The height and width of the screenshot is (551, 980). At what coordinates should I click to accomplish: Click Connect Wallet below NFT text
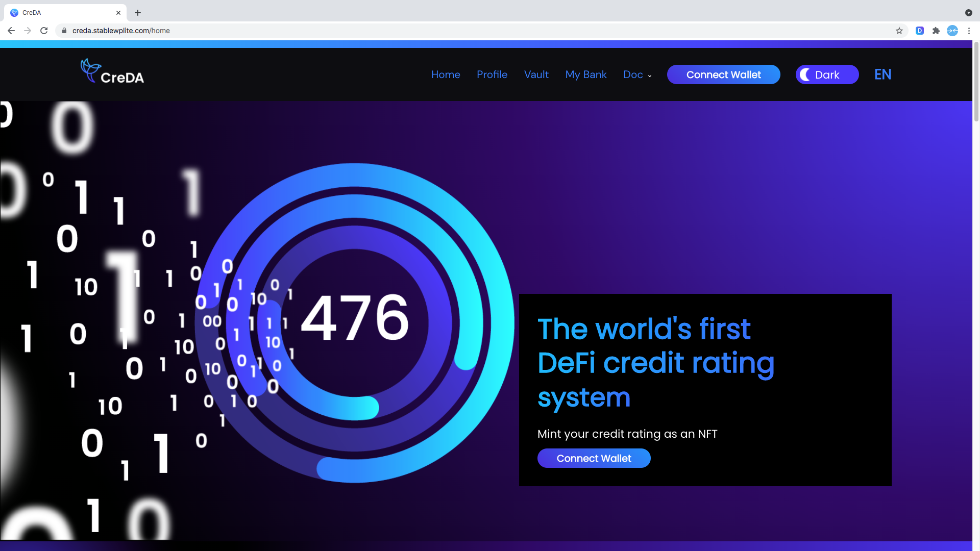pyautogui.click(x=594, y=458)
